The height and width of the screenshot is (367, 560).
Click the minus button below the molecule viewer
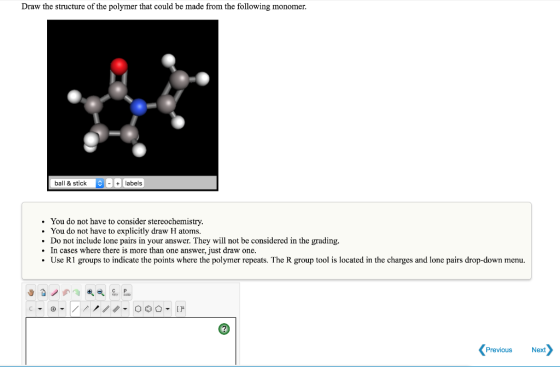click(x=109, y=183)
